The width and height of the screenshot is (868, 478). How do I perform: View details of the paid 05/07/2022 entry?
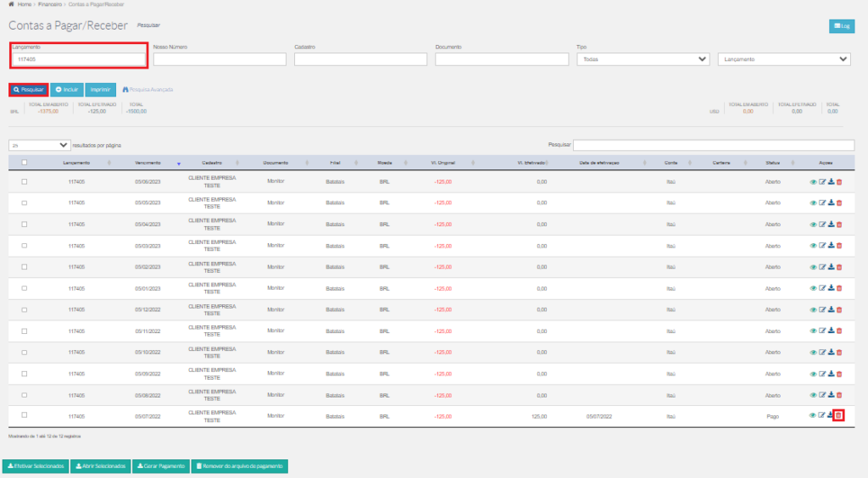pyautogui.click(x=812, y=415)
